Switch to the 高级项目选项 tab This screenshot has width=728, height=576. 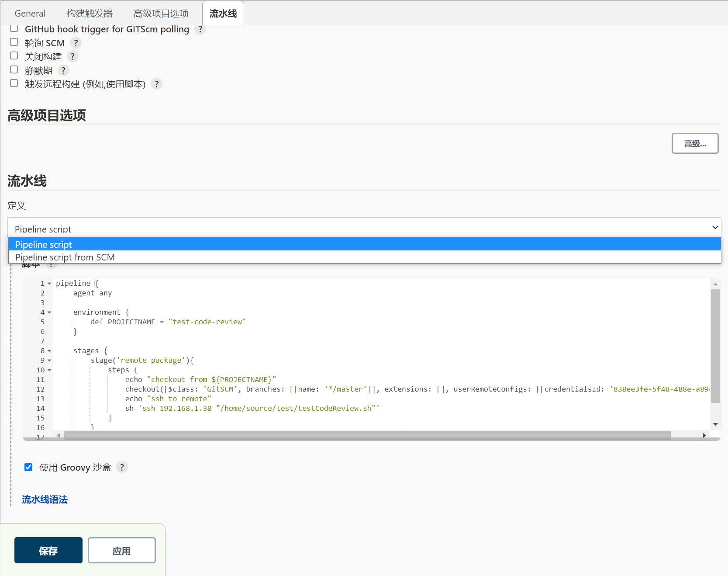point(161,14)
